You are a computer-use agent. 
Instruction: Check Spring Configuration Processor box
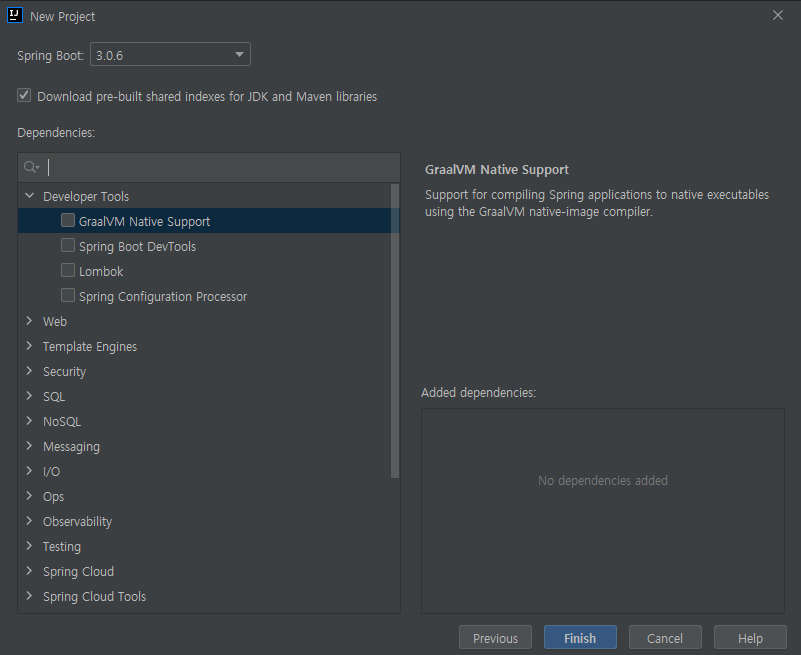(x=68, y=295)
